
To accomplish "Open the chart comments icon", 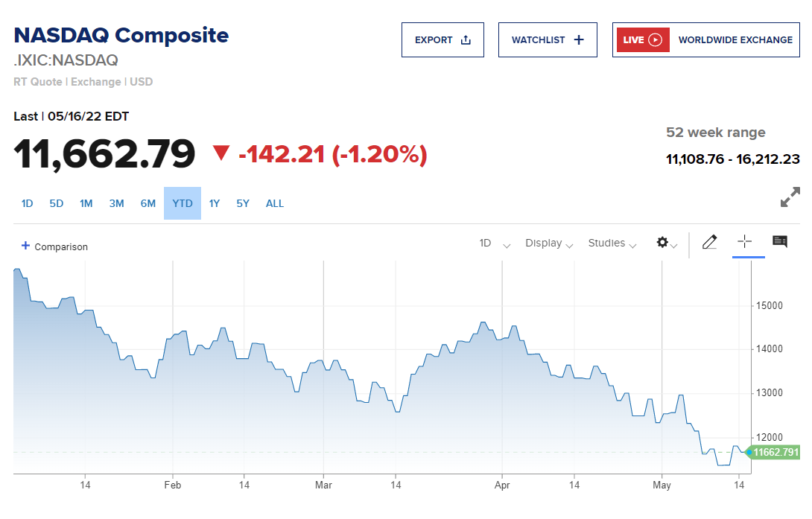I will 780,241.
